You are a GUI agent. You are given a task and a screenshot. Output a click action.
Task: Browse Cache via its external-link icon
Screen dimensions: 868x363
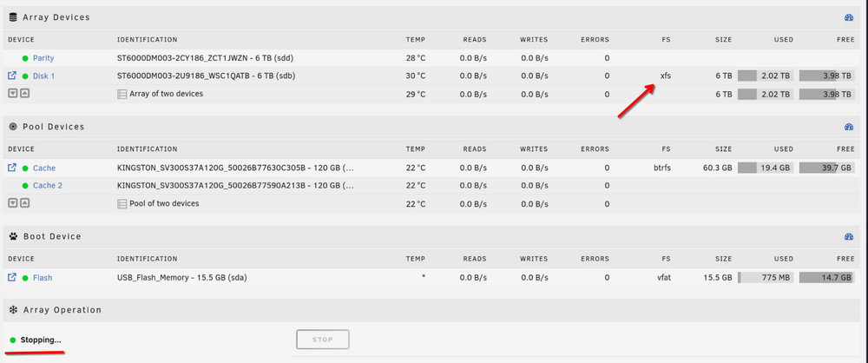12,168
